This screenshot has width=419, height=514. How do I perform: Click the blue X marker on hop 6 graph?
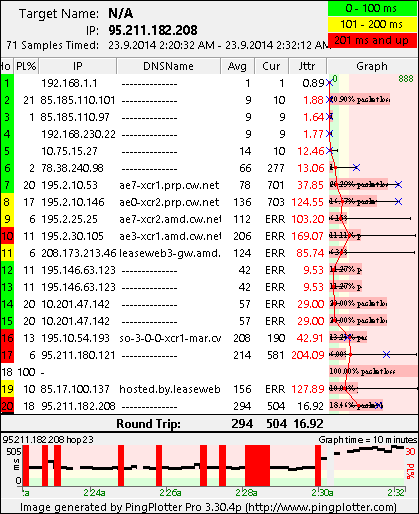click(356, 168)
